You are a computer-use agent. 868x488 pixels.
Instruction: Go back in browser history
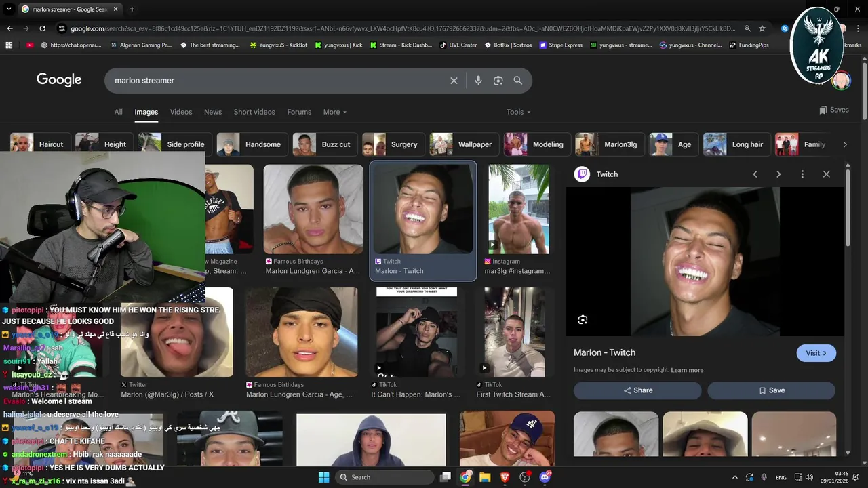(9, 28)
